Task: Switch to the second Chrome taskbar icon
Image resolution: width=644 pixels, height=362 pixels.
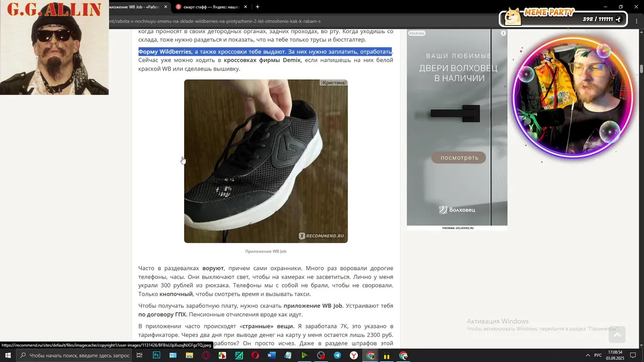Action: click(x=403, y=355)
